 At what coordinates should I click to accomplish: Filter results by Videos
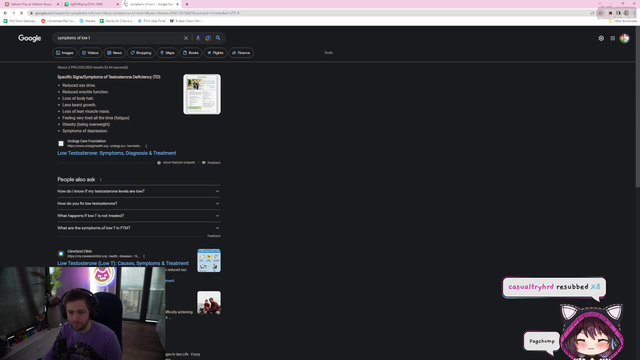tap(90, 53)
